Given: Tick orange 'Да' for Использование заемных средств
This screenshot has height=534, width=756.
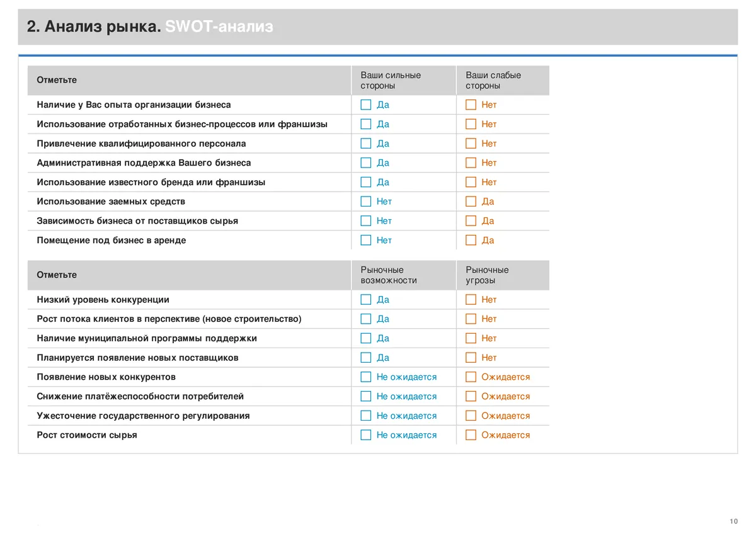Looking at the screenshot, I should pos(471,202).
